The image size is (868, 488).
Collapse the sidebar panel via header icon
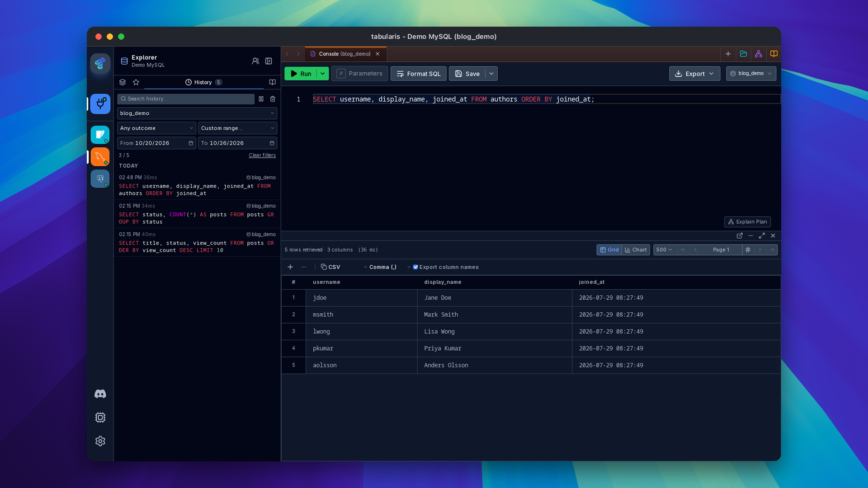coord(269,61)
